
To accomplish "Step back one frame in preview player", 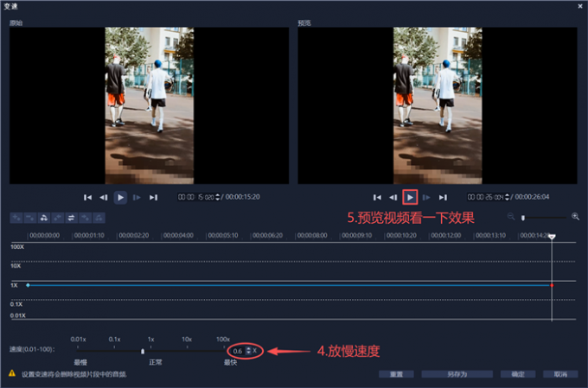I will point(393,198).
